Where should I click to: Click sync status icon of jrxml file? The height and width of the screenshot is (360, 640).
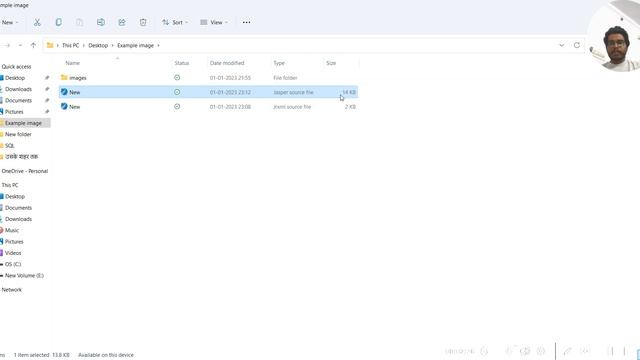click(177, 107)
